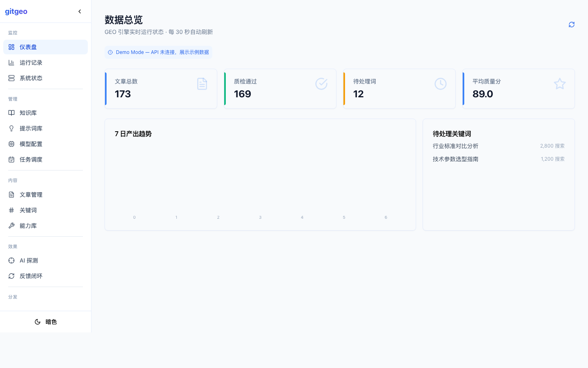Click the 169 value on 质检通过
The height and width of the screenshot is (368, 588).
243,94
